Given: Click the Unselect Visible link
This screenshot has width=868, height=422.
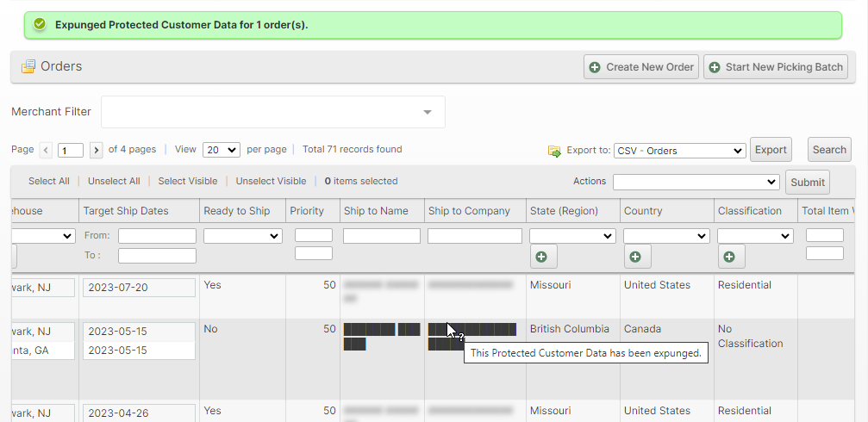Looking at the screenshot, I should coord(271,181).
